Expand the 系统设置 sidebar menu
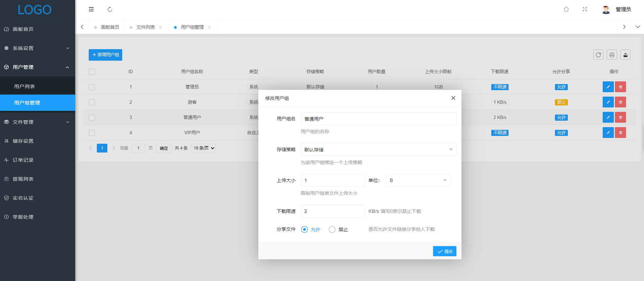 tap(37, 48)
